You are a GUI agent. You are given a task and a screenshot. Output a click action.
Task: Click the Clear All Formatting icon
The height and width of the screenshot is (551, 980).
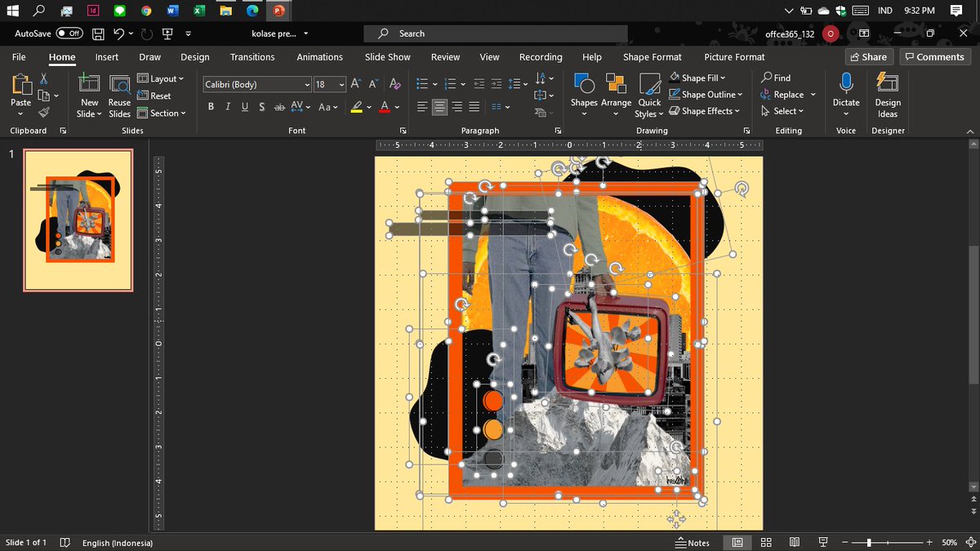tap(395, 84)
